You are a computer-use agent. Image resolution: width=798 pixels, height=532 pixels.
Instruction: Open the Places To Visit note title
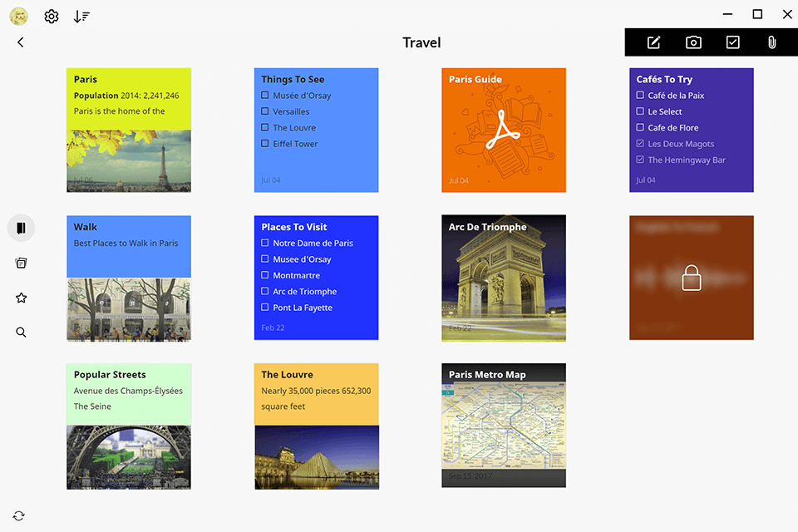click(x=294, y=227)
